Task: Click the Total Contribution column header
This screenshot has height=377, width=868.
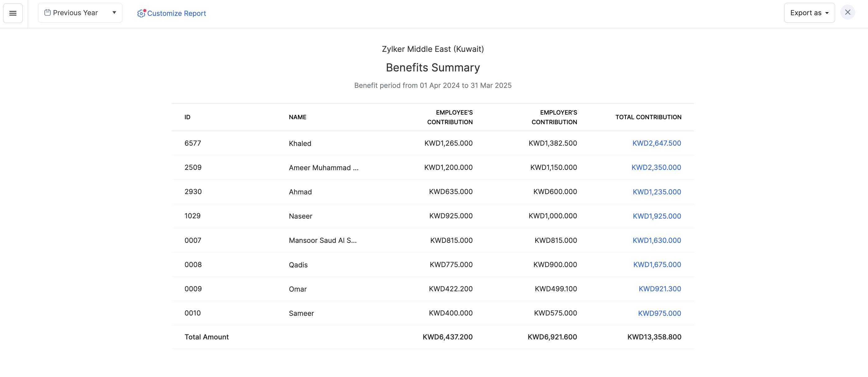Action: [648, 117]
